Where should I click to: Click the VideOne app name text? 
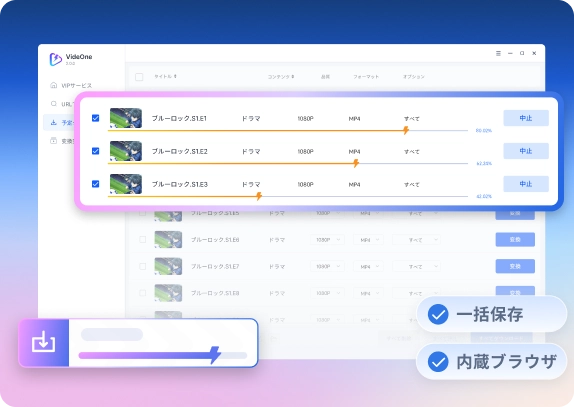coord(79,57)
